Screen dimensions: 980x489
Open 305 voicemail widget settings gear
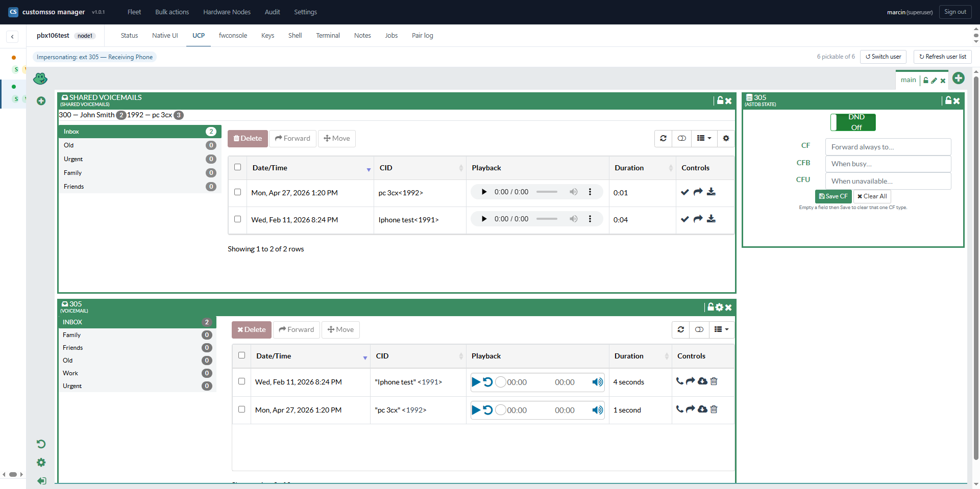[720, 307]
